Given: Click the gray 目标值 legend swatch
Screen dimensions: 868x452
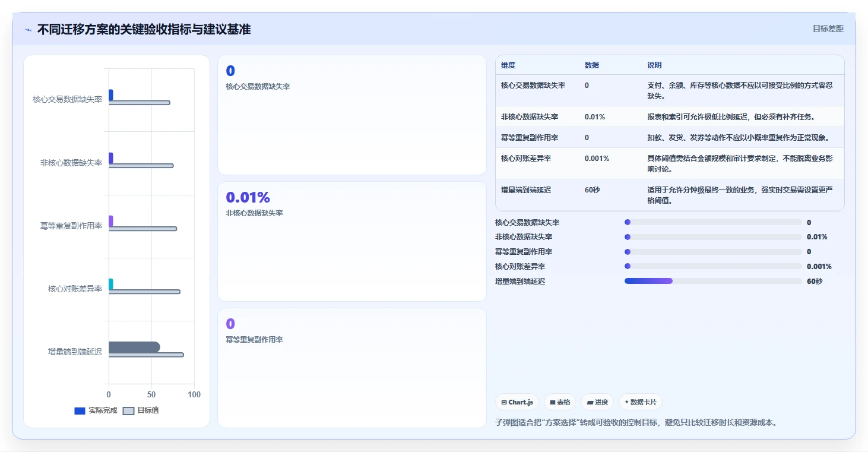Looking at the screenshot, I should point(129,411).
